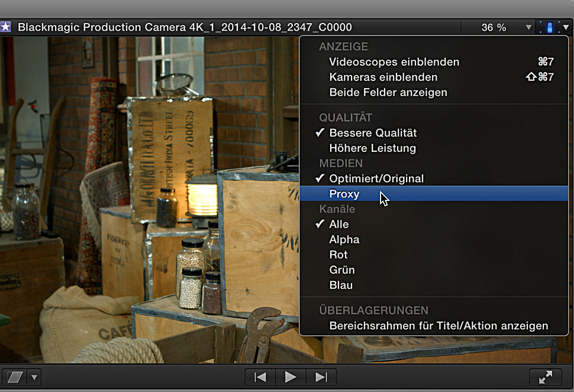Image resolution: width=574 pixels, height=392 pixels.
Task: Select Videoscopes einblenden
Action: [x=394, y=62]
